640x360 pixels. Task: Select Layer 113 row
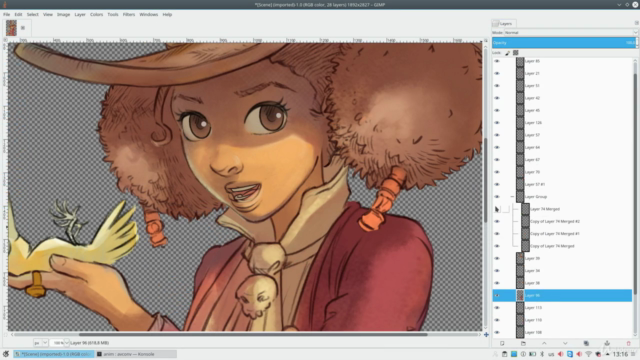(x=562, y=308)
